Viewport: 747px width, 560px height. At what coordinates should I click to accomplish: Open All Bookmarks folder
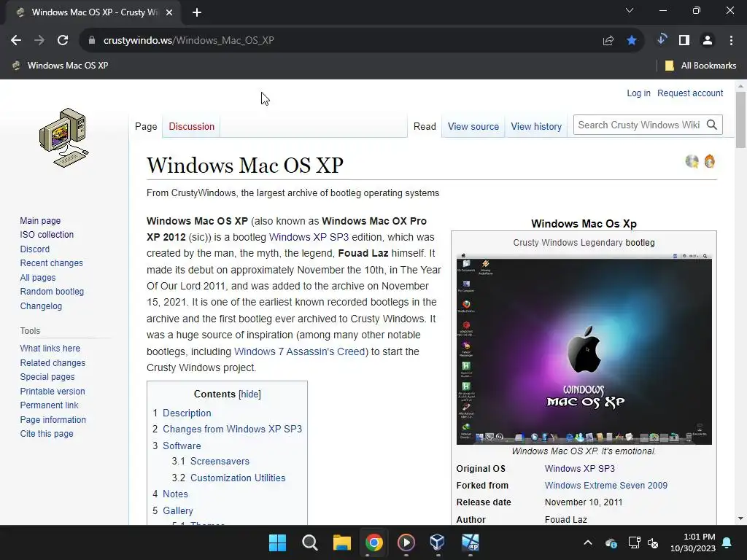tap(700, 66)
